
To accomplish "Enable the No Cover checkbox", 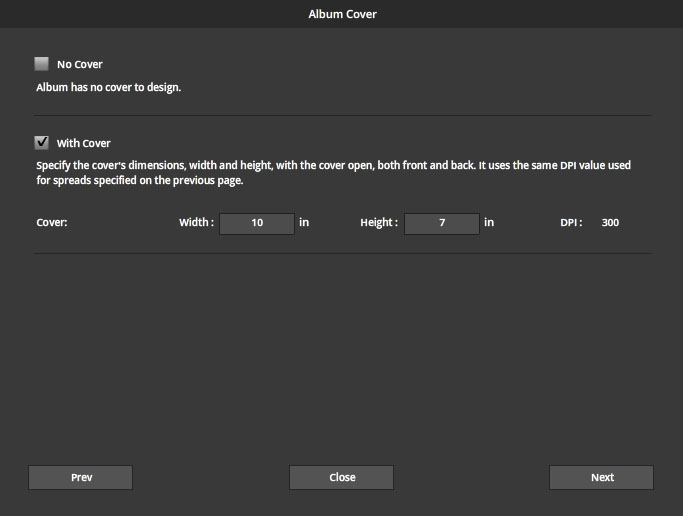I will tap(42, 64).
